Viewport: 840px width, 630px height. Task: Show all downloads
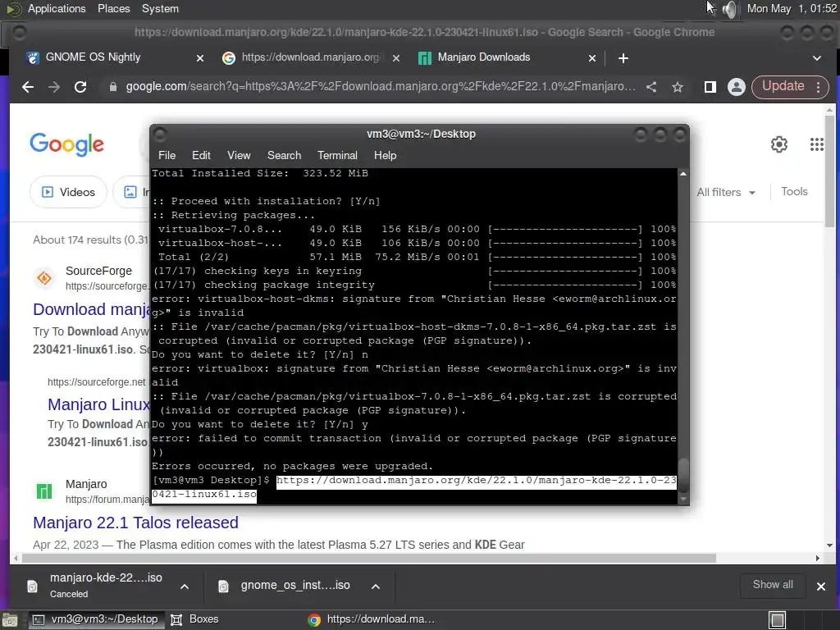[773, 585]
